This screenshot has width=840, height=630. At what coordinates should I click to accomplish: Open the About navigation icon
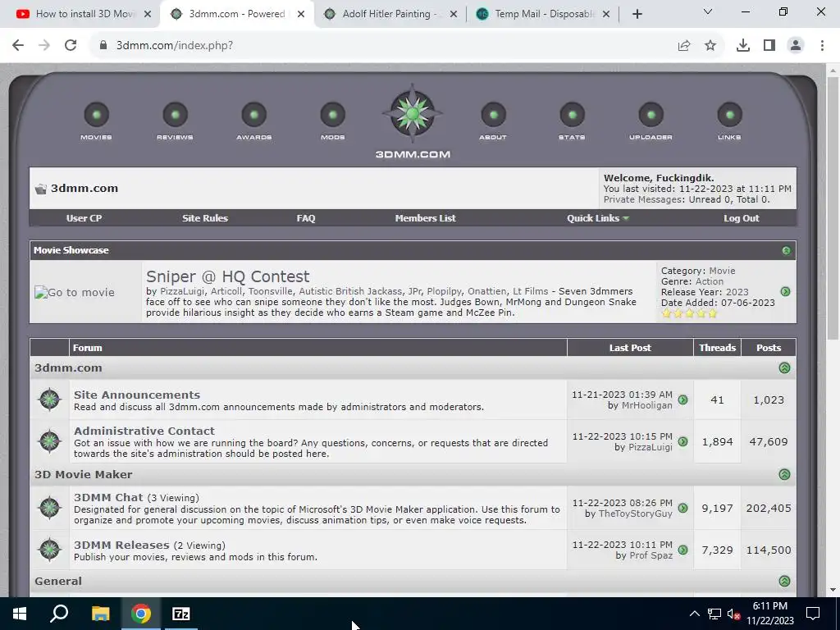[x=493, y=115]
